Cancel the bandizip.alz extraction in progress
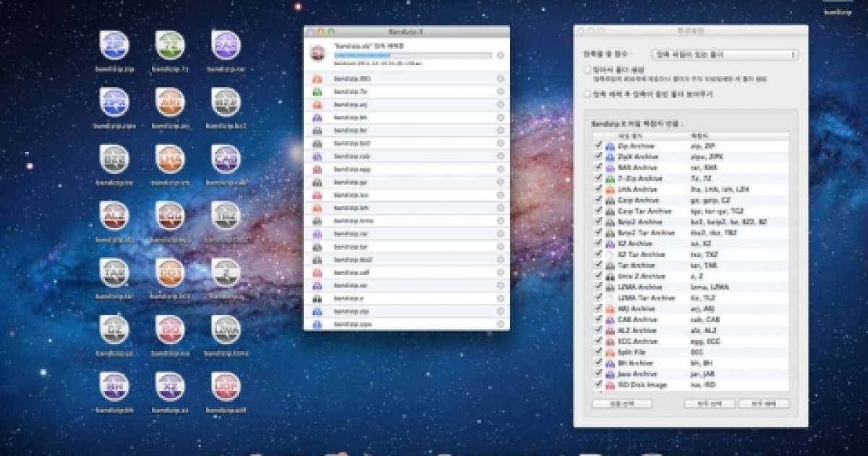868x456 pixels. click(x=501, y=55)
